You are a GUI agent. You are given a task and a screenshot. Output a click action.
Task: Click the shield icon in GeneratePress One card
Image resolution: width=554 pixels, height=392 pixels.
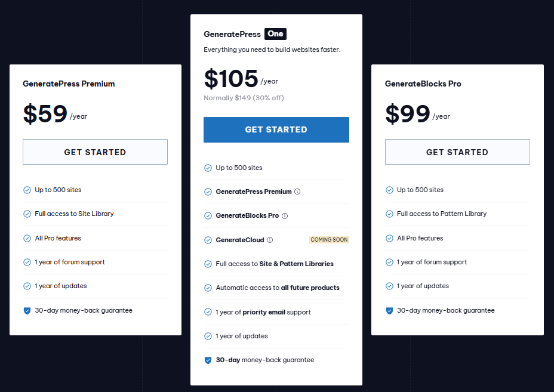208,360
